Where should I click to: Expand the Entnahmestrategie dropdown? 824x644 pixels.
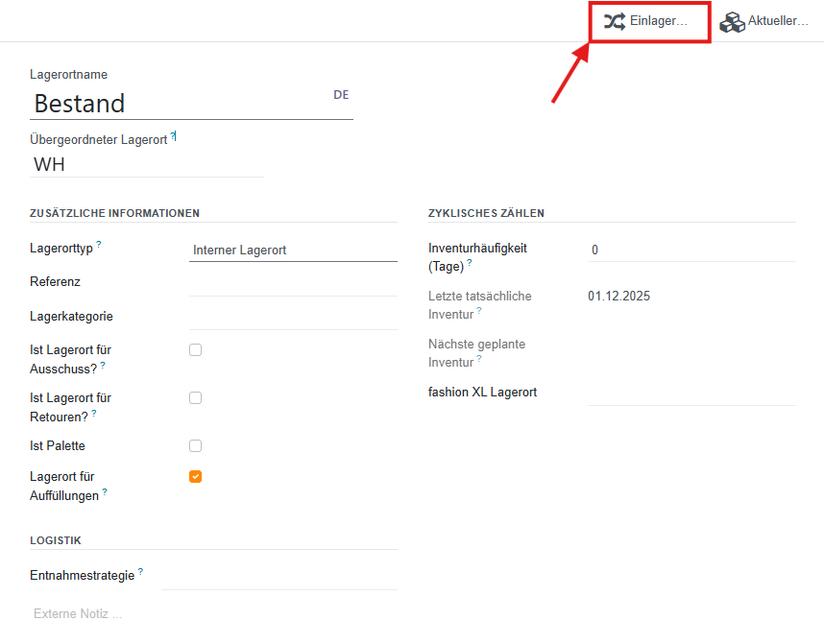click(x=279, y=576)
